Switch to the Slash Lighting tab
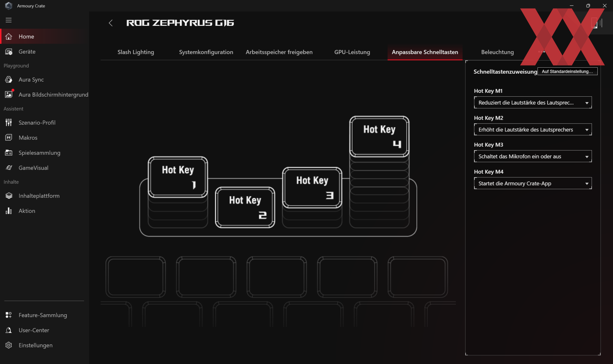Screen dimensions: 613x364 coord(136,52)
